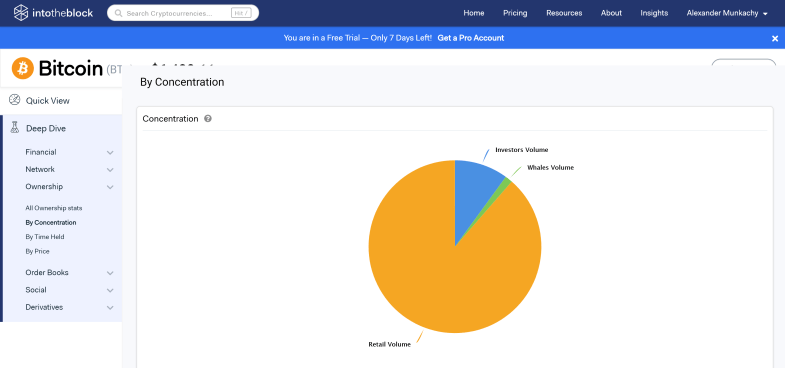Click the Quick View compass icon

[x=15, y=100]
